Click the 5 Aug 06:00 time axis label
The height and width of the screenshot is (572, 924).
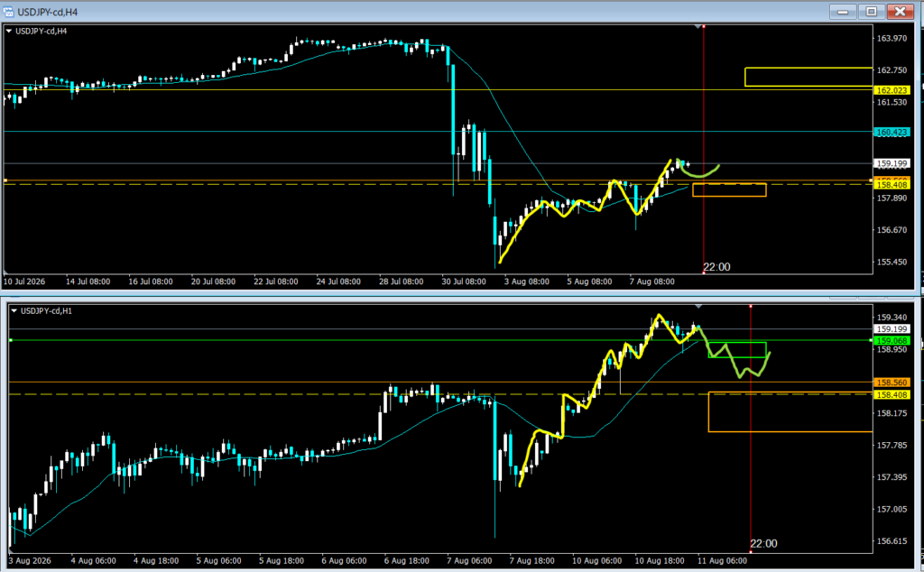click(218, 561)
